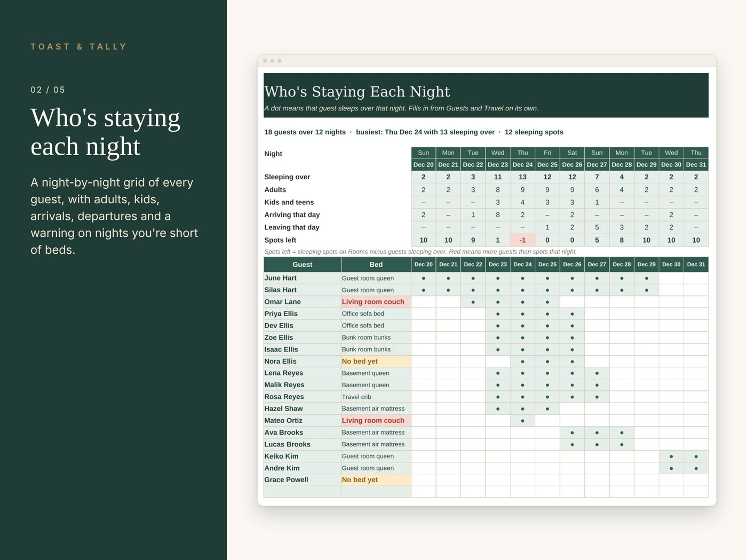Select Nora Ellis's No bed yet cell

(x=376, y=362)
